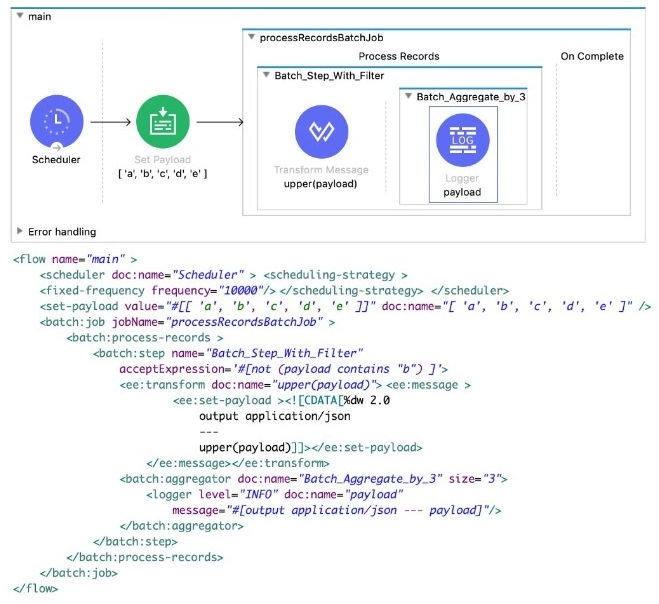Viewport: 659px width, 604px height.
Task: Click the ['a', 'b', 'c', 'd', 'e'] payload label
Action: [x=163, y=173]
